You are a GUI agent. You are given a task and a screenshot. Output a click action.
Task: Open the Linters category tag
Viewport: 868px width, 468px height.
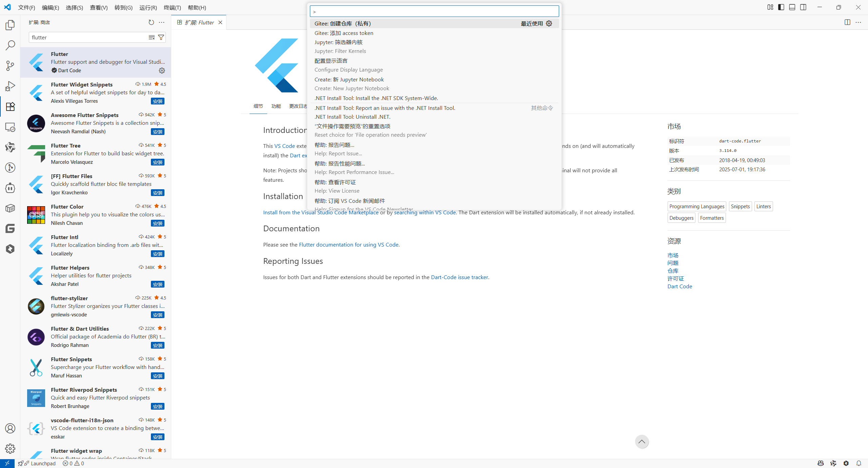[764, 206]
